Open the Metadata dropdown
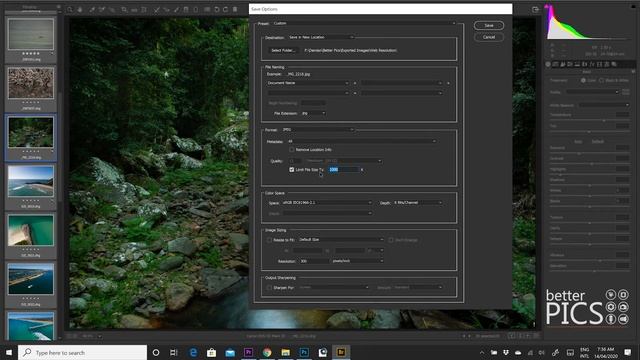640x360 pixels. [x=362, y=141]
